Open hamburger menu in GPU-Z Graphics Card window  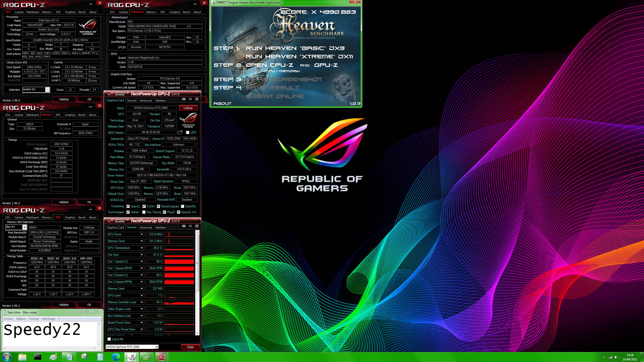pyautogui.click(x=197, y=99)
